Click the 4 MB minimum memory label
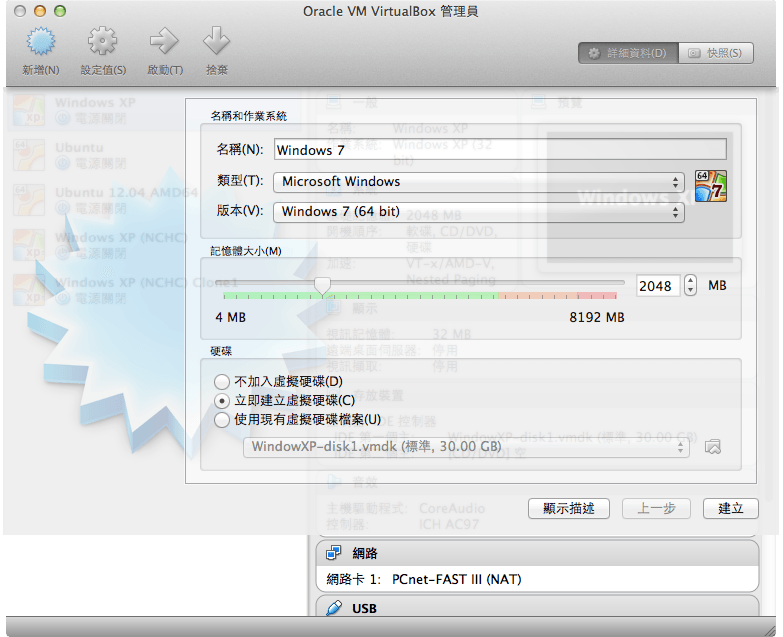 [x=231, y=318]
